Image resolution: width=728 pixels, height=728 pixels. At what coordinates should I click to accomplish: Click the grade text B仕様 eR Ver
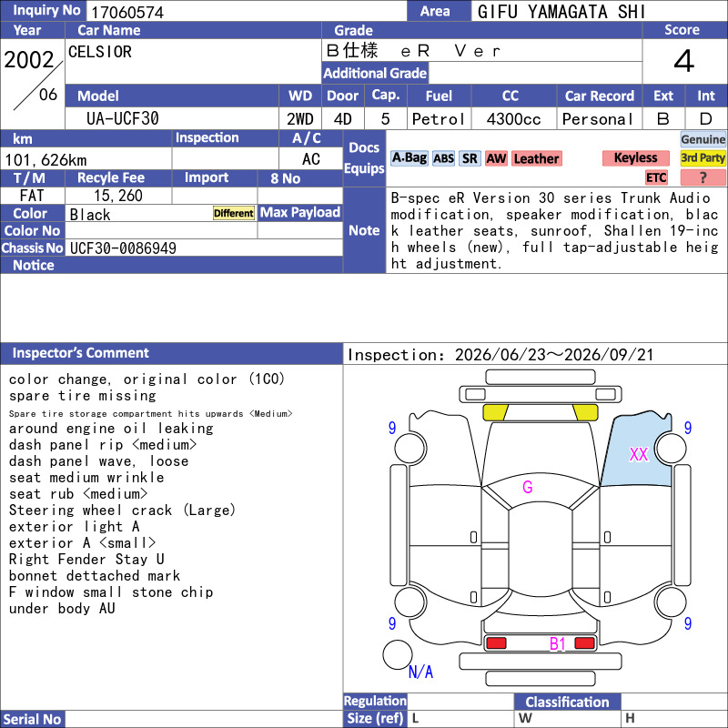tap(413, 51)
